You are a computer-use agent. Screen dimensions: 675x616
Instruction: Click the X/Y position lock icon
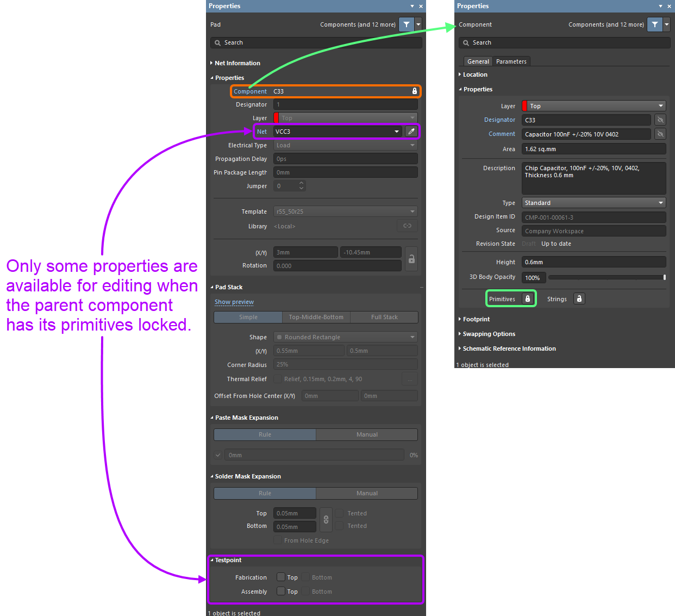point(411,259)
